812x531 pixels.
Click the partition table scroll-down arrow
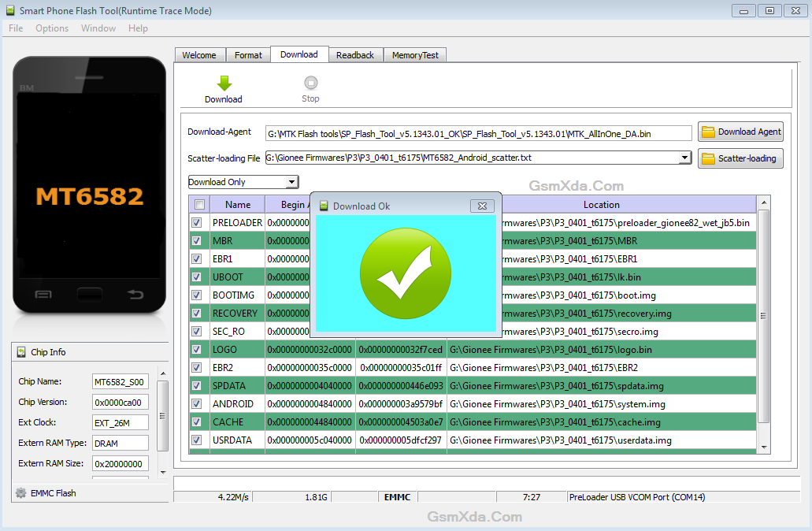[x=764, y=447]
